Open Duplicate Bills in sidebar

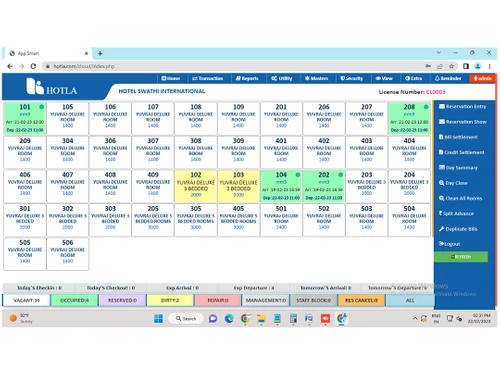[458, 229]
